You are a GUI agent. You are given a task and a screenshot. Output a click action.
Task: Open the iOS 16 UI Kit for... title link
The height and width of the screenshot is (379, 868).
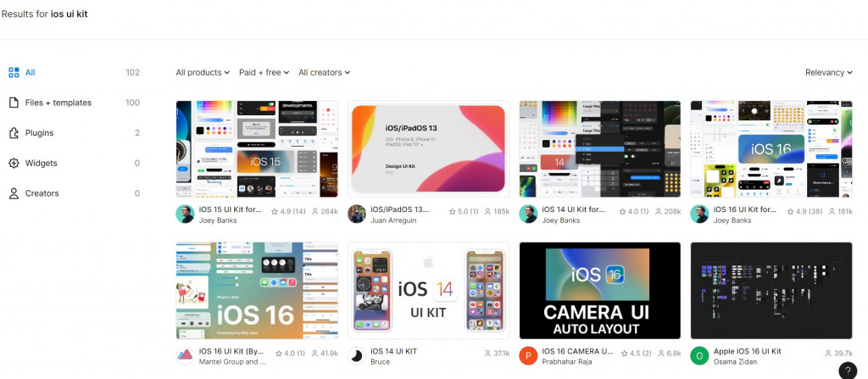point(745,209)
